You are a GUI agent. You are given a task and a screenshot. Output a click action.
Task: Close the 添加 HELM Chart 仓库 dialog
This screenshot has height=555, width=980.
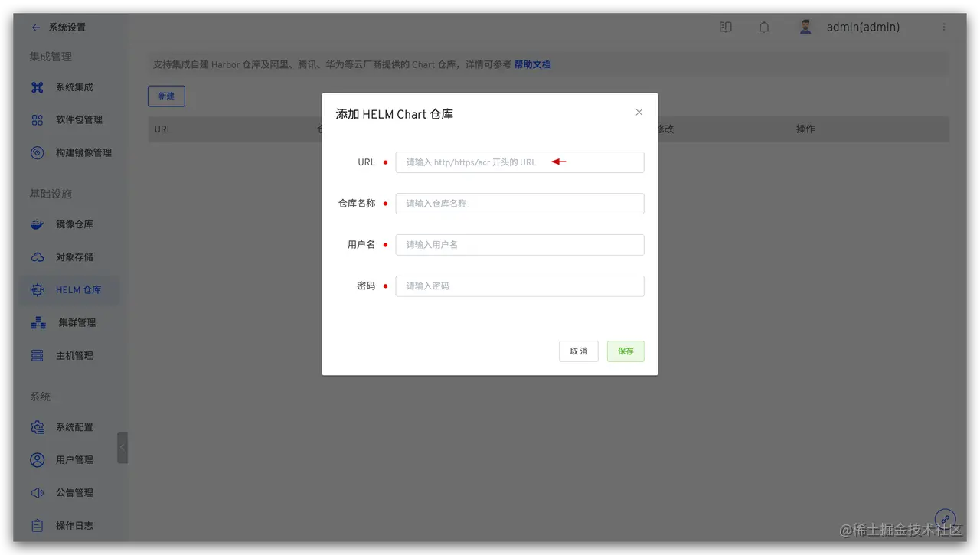(x=639, y=113)
